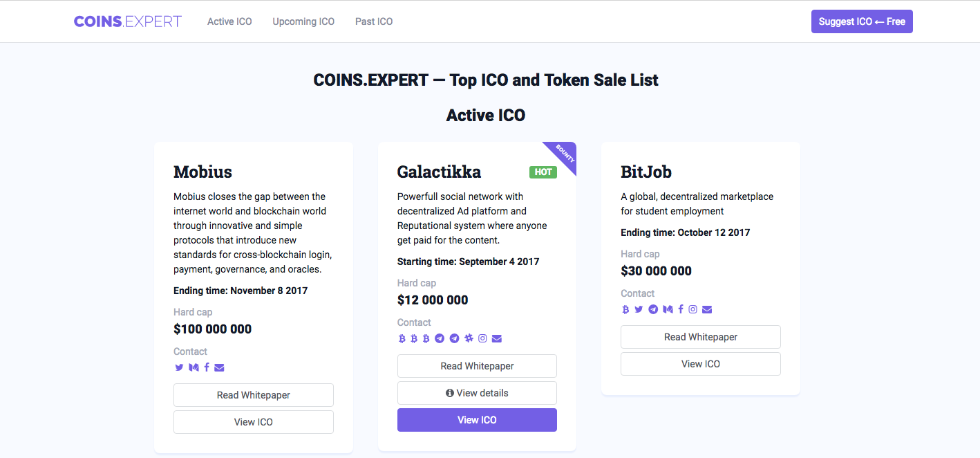
Task: Click Mobius email envelope icon
Action: coord(219,367)
